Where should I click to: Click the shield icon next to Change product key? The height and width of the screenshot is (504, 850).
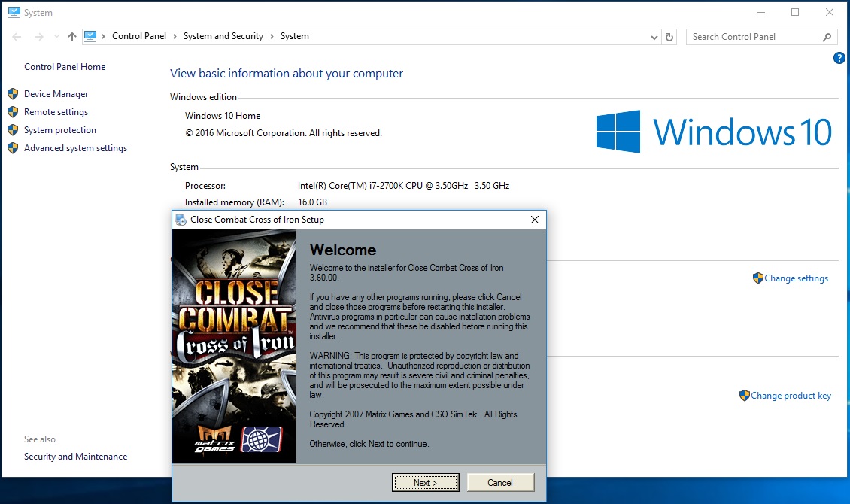tap(744, 396)
